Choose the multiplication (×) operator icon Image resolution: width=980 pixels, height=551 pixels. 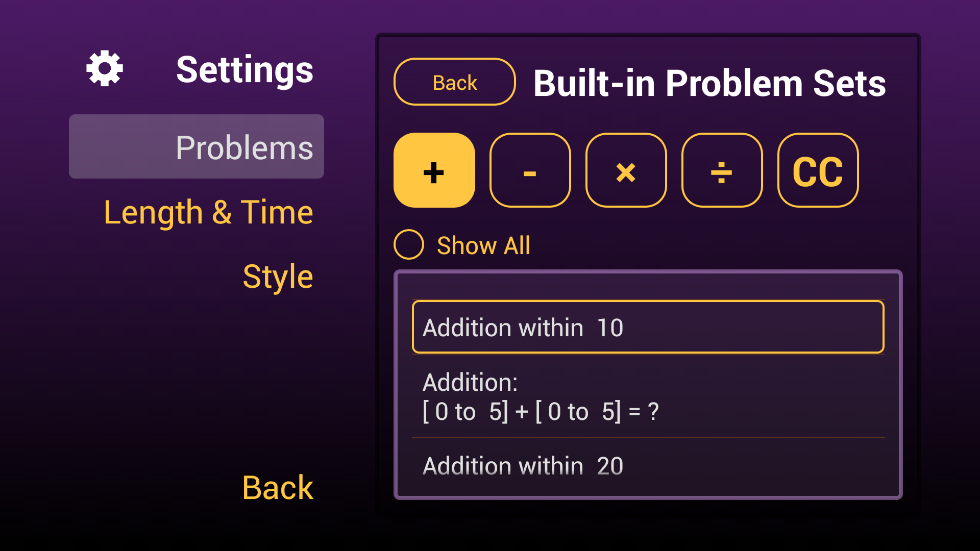tap(625, 170)
